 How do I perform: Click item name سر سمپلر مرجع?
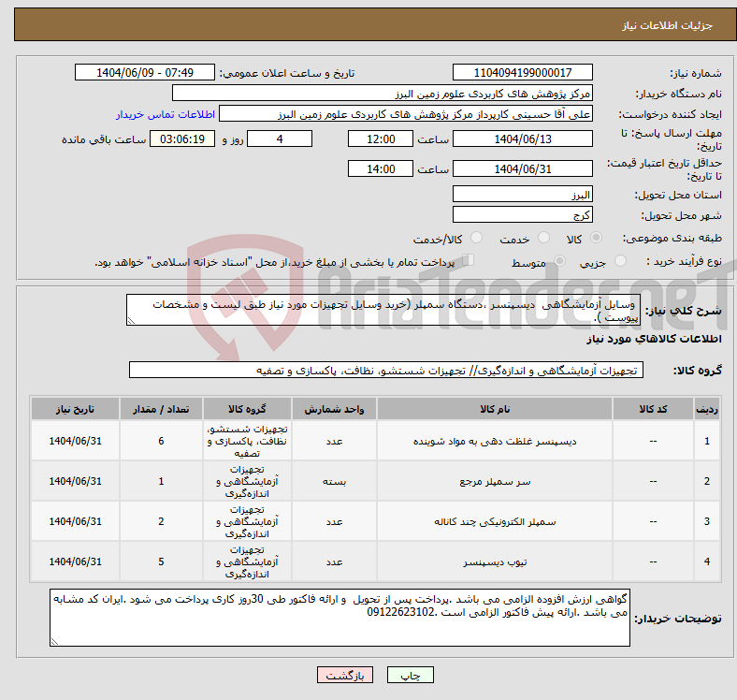495,481
